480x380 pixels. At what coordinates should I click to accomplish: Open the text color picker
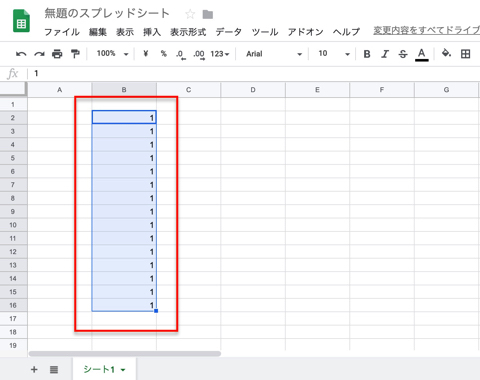[x=422, y=54]
